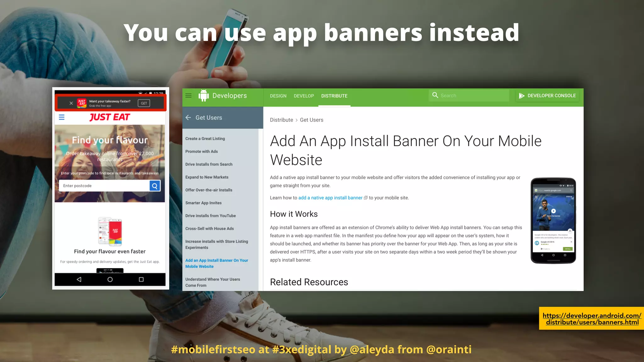
Task: Click the search magnifier icon in header
Action: 435,95
